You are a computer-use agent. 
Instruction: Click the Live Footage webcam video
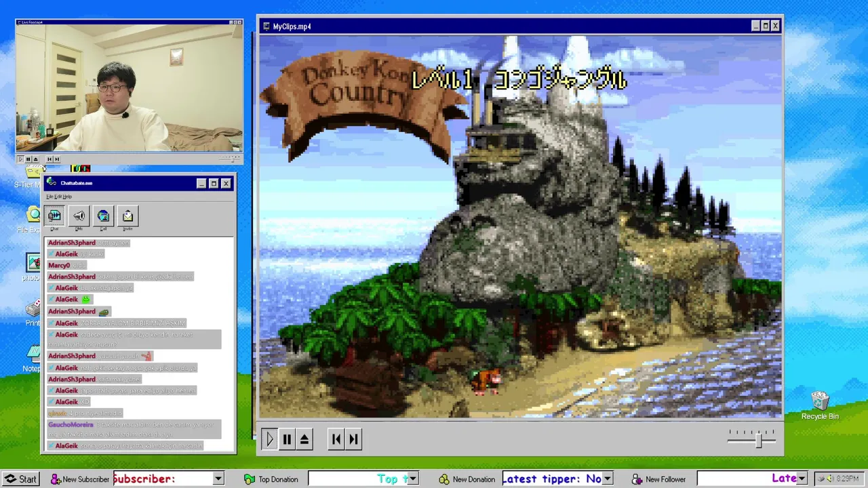pos(129,89)
